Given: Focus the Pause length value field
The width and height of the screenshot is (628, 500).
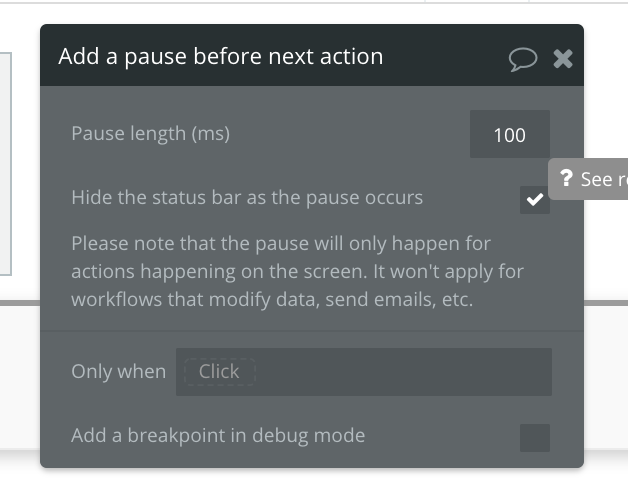Looking at the screenshot, I should 509,134.
